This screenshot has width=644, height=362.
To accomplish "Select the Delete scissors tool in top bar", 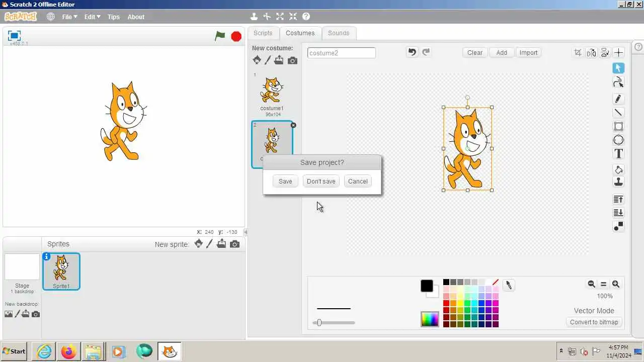I will point(267,17).
